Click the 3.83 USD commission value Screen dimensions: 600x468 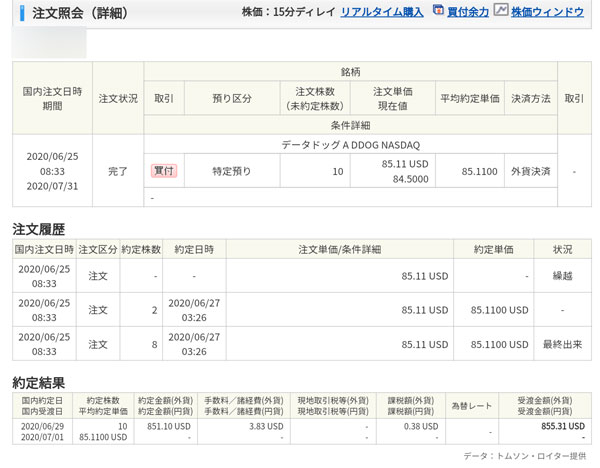[269, 425]
